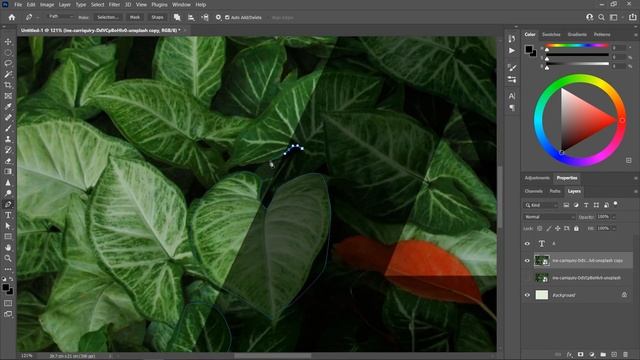
Task: Switch to the Channels tab
Action: [533, 191]
